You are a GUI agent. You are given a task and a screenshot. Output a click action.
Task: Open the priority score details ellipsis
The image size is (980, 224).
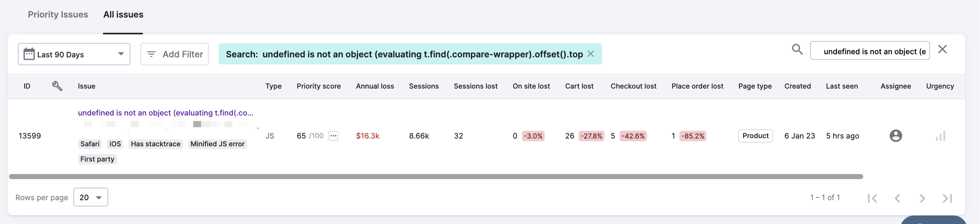(x=333, y=136)
